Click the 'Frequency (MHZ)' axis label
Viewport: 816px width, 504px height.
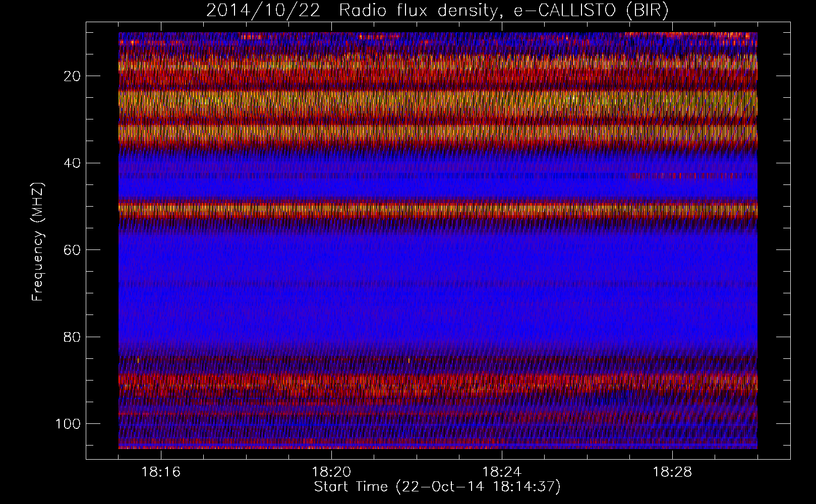pyautogui.click(x=38, y=242)
